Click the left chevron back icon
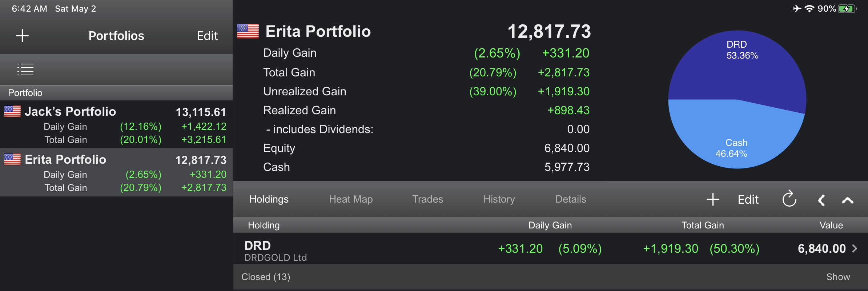Screen dimensions: 868x291 coord(821,200)
